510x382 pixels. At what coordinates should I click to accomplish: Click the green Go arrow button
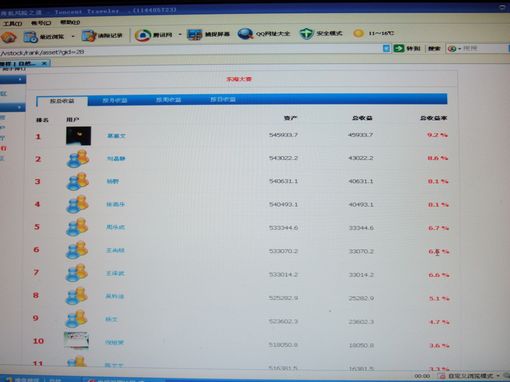pos(398,48)
